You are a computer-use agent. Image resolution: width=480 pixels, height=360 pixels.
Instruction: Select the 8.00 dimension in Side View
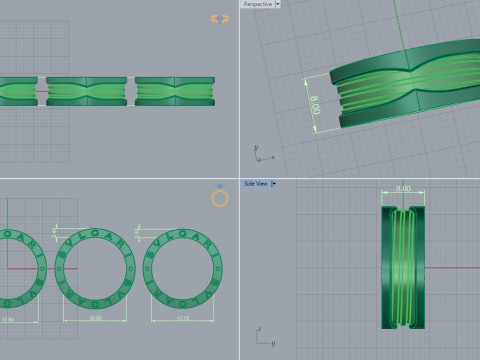403,189
